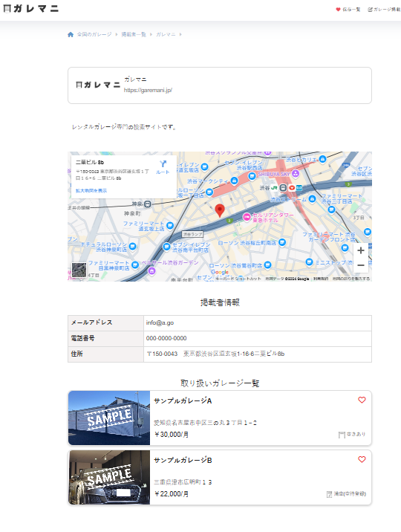Zoom out the map with minus button
401x532 pixels.
coord(361,265)
